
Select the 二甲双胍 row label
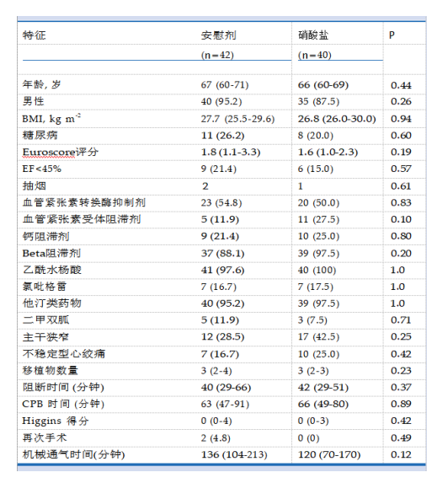(x=45, y=320)
